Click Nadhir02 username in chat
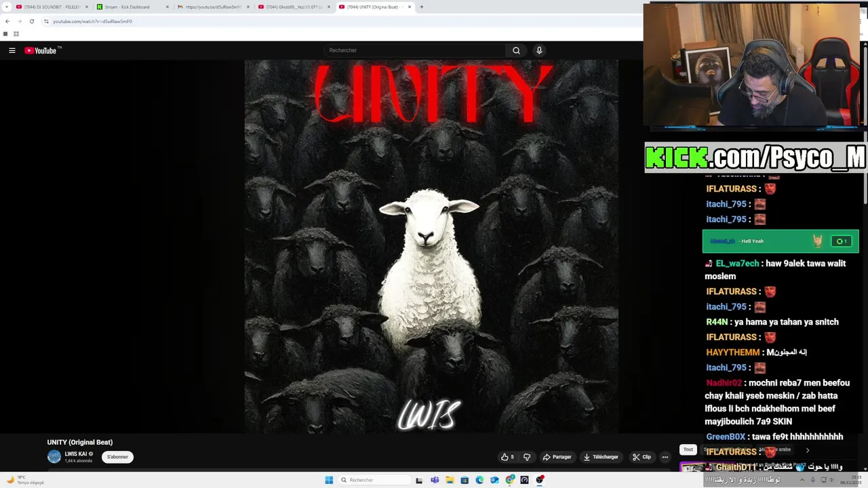 tap(724, 383)
